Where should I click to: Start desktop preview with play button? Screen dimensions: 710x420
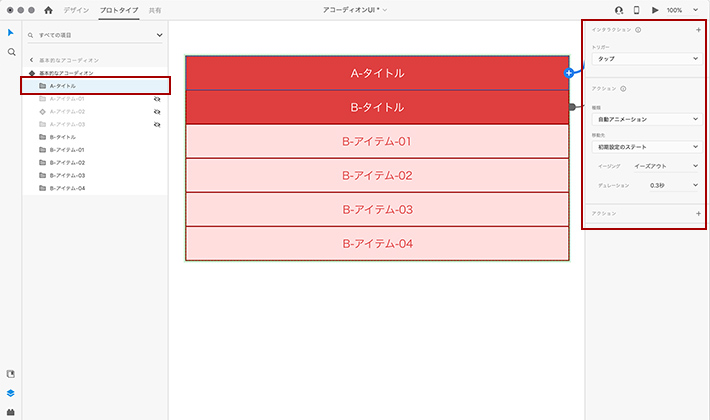coord(655,10)
